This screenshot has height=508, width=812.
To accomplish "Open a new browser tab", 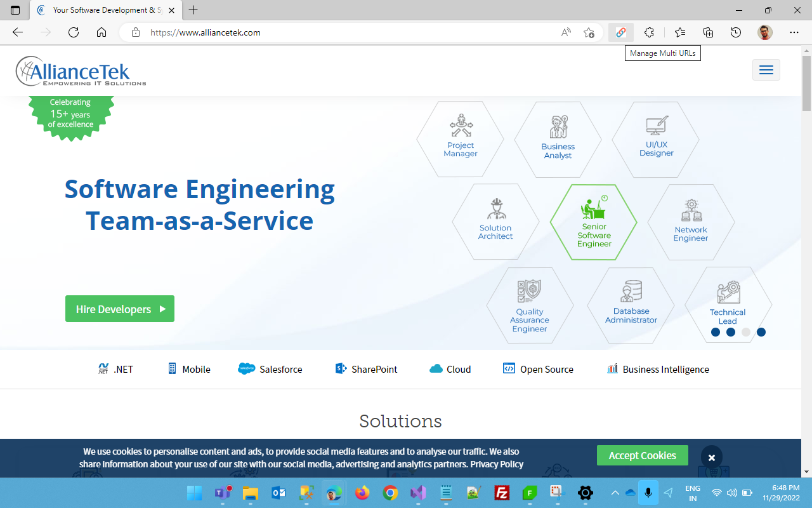I will point(193,10).
